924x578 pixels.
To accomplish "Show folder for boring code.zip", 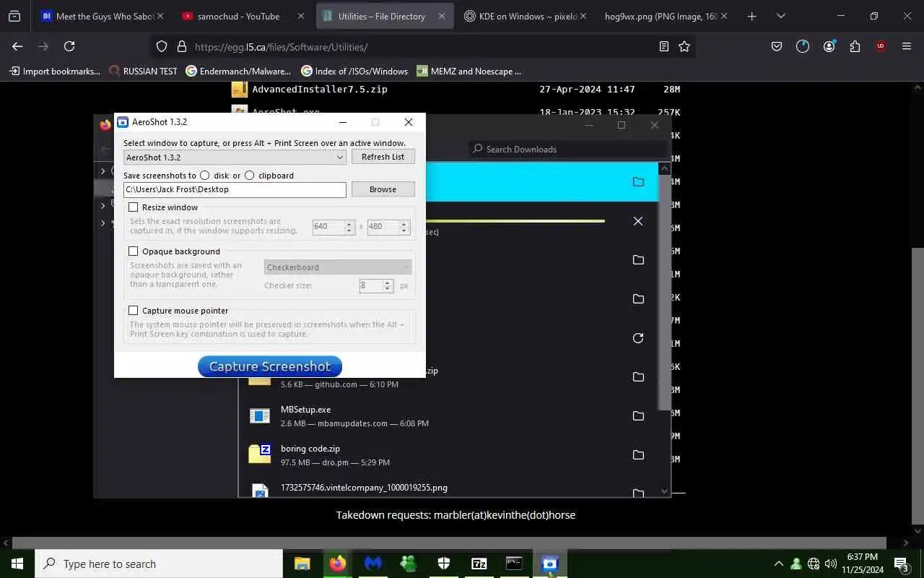I will coord(638,454).
